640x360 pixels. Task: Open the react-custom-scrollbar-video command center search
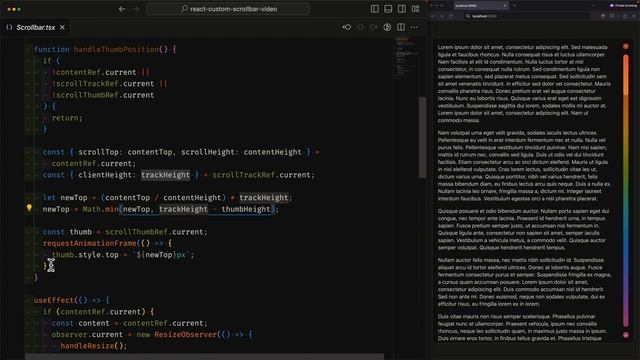coord(228,9)
